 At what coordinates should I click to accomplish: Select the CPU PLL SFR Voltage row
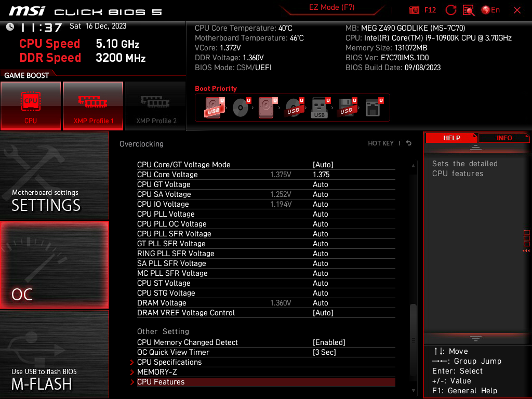pos(266,233)
